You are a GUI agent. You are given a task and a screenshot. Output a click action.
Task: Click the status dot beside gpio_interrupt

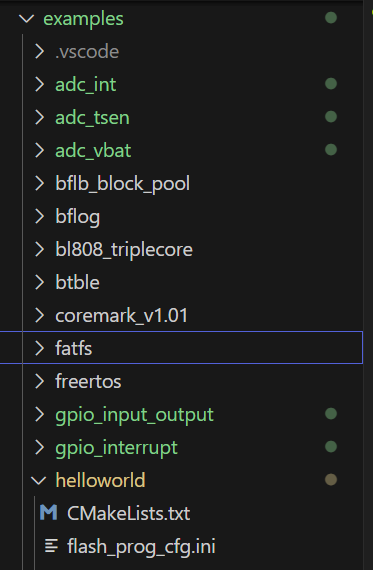(x=331, y=447)
